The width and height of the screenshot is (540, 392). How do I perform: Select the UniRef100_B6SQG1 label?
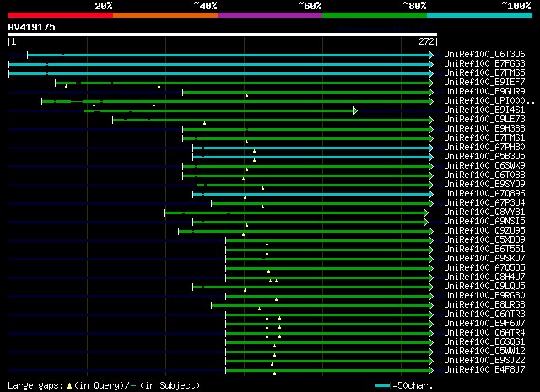pyautogui.click(x=484, y=342)
